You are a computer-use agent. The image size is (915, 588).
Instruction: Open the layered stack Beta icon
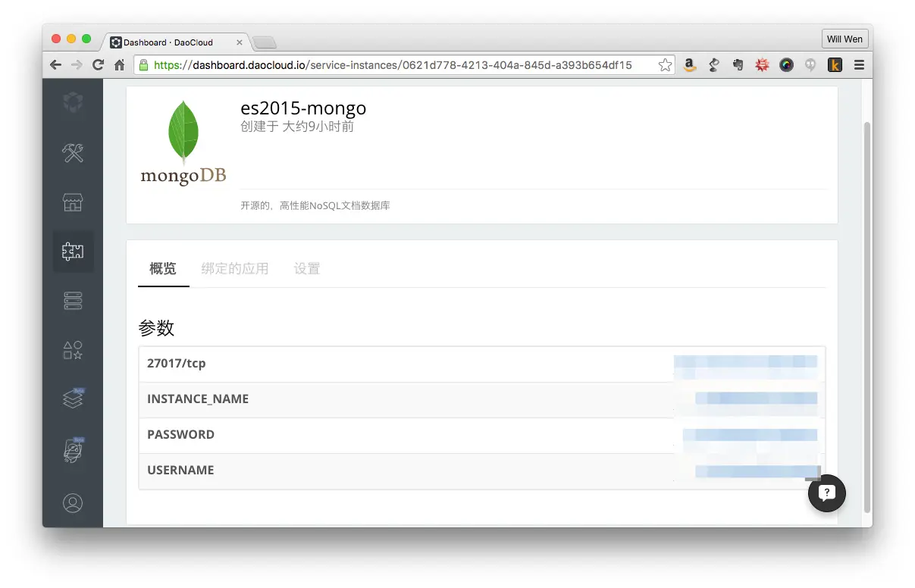pyautogui.click(x=74, y=398)
